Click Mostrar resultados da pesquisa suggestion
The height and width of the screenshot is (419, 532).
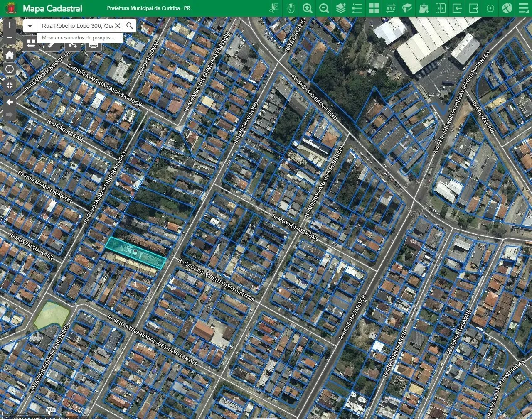[x=79, y=37]
